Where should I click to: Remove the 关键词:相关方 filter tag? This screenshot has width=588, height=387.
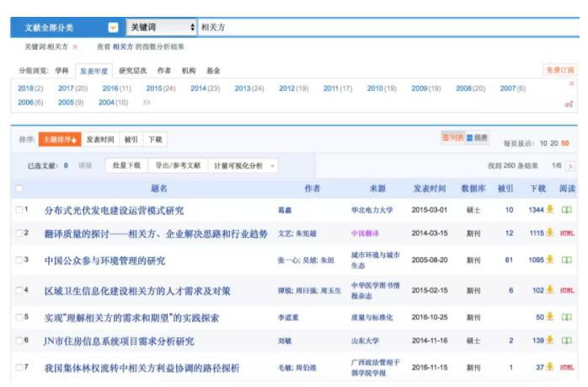pyautogui.click(x=75, y=46)
